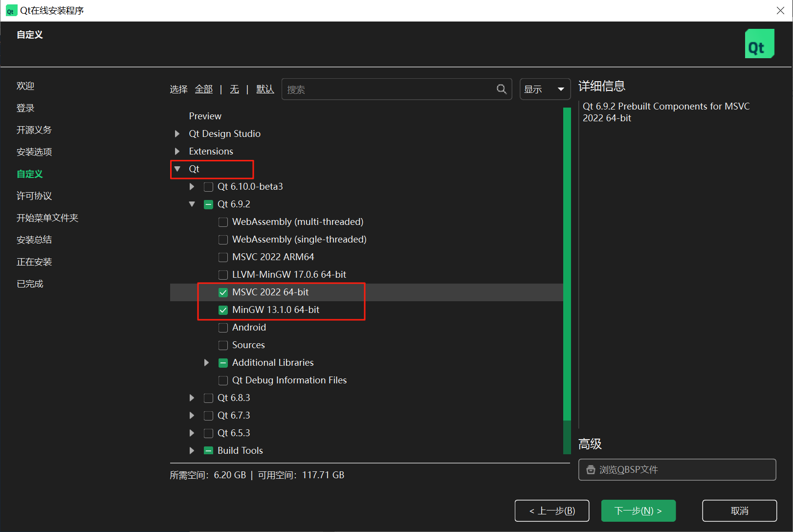Image resolution: width=793 pixels, height=532 pixels.
Task: Toggle the Qt 6.9.2 checkbox
Action: pos(208,204)
